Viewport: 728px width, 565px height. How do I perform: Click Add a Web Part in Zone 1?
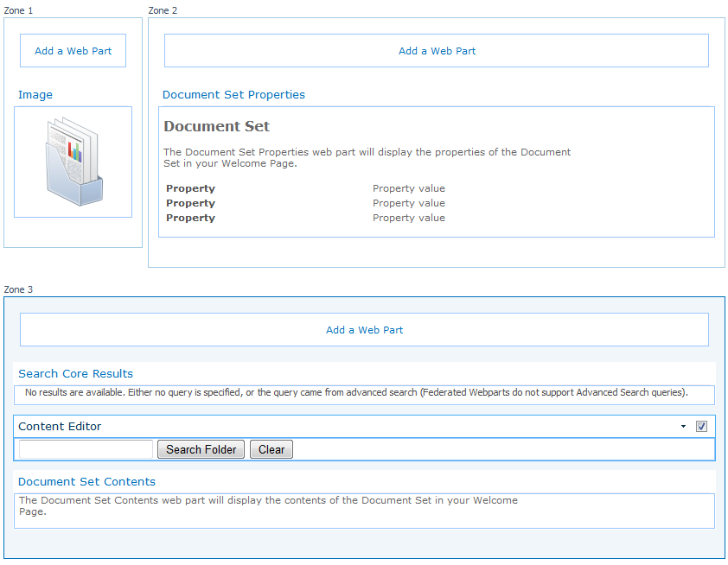coord(73,51)
